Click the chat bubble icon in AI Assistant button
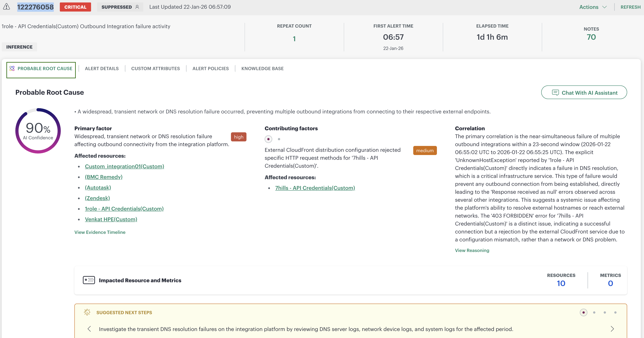Viewport: 644px width, 338px height. click(x=555, y=93)
